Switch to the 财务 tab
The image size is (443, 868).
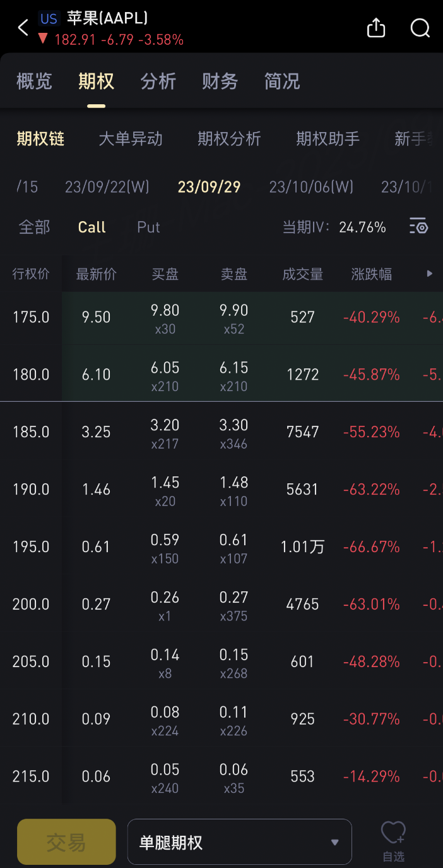click(220, 81)
